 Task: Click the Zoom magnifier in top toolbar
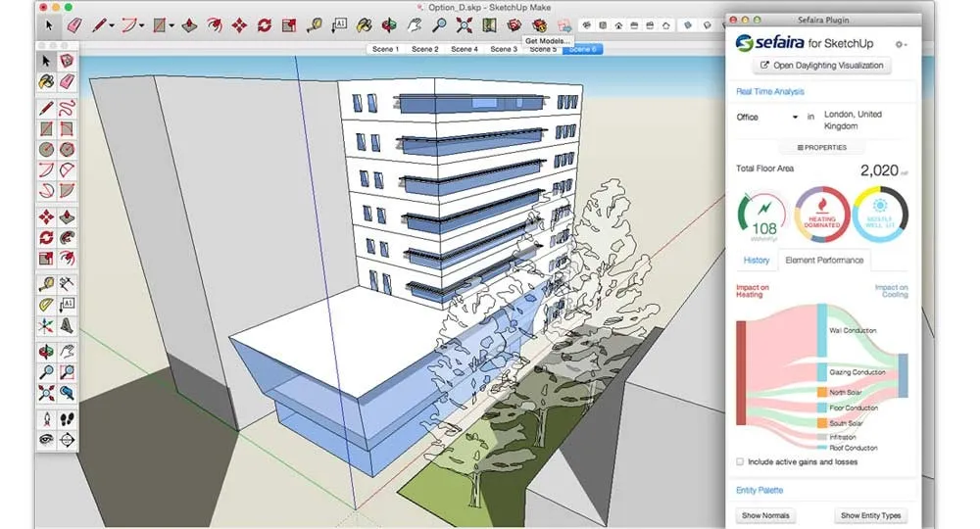439,25
